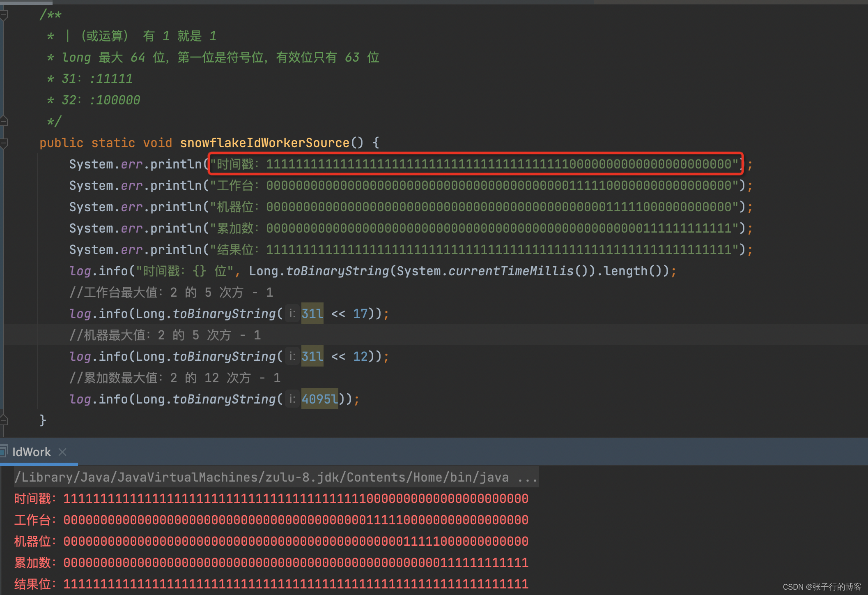Select the IdWork run tab
This screenshot has width=868, height=595.
(x=31, y=452)
